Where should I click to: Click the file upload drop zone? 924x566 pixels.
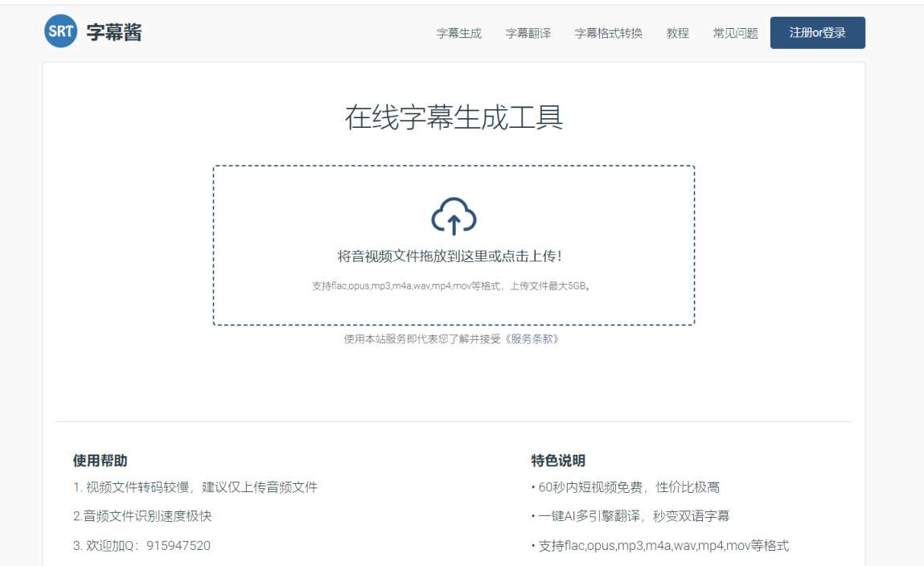[x=453, y=244]
